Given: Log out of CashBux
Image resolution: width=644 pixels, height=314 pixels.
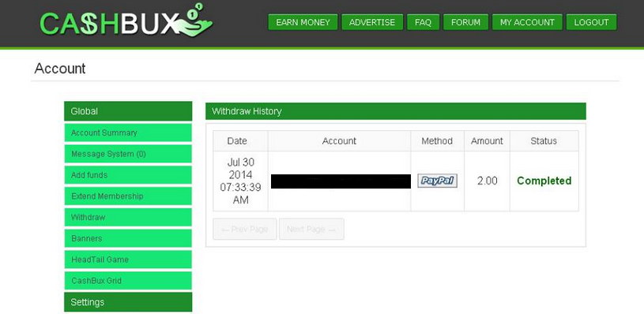Looking at the screenshot, I should click(591, 22).
